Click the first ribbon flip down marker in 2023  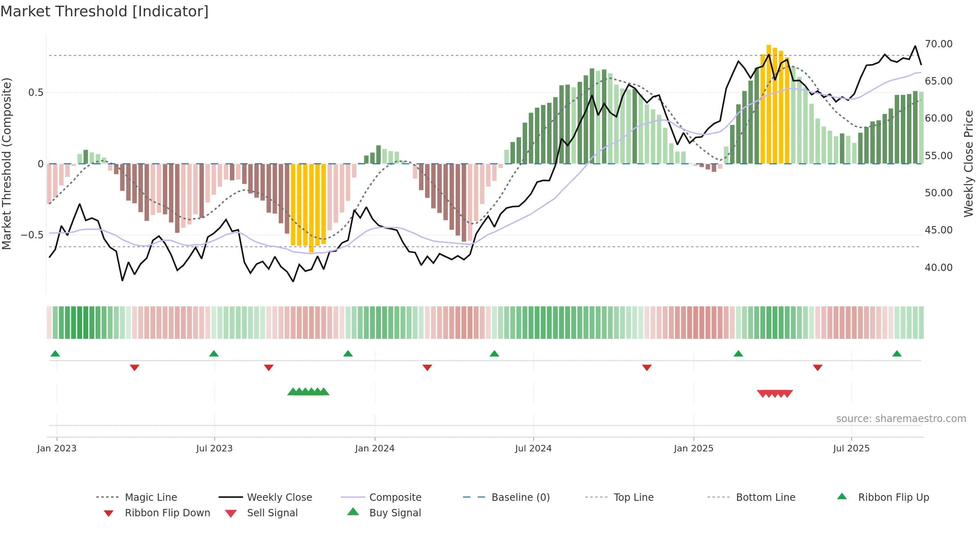(x=134, y=368)
